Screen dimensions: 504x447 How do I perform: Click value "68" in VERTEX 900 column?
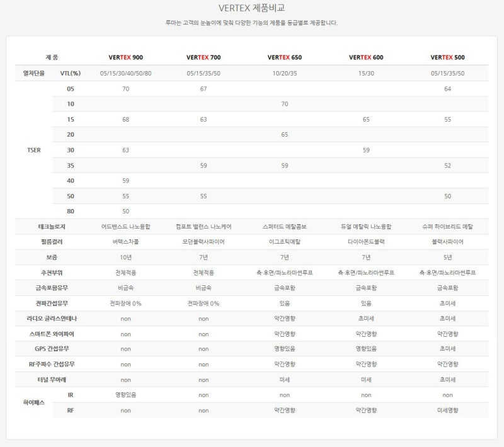point(125,119)
